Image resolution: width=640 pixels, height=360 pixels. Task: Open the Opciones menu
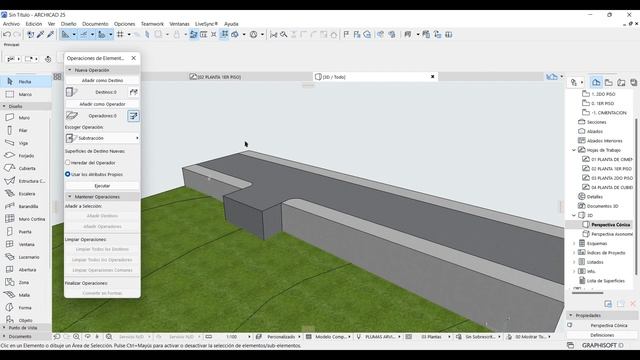(x=124, y=24)
